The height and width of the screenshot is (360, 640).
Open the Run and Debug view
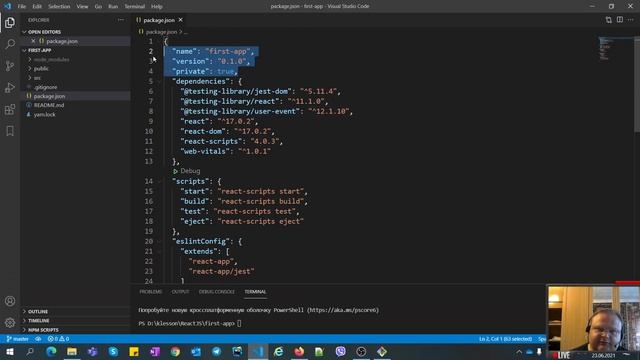(x=10, y=87)
